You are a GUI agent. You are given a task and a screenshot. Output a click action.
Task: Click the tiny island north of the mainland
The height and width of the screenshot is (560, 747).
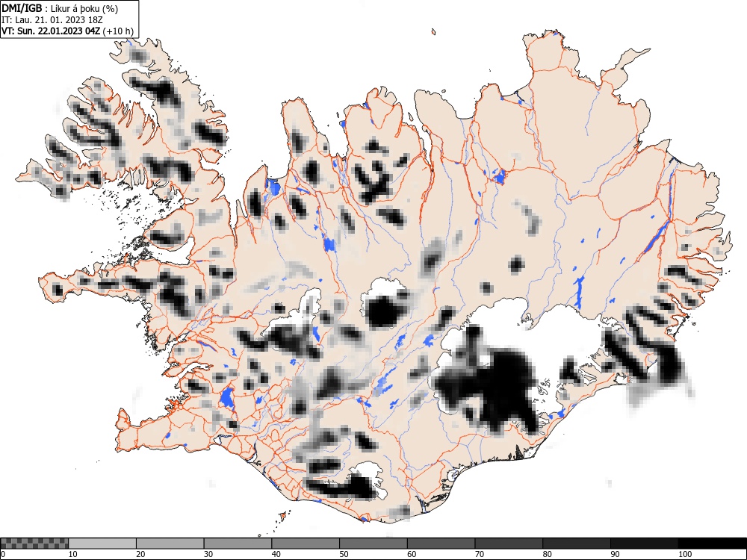pyautogui.click(x=433, y=32)
